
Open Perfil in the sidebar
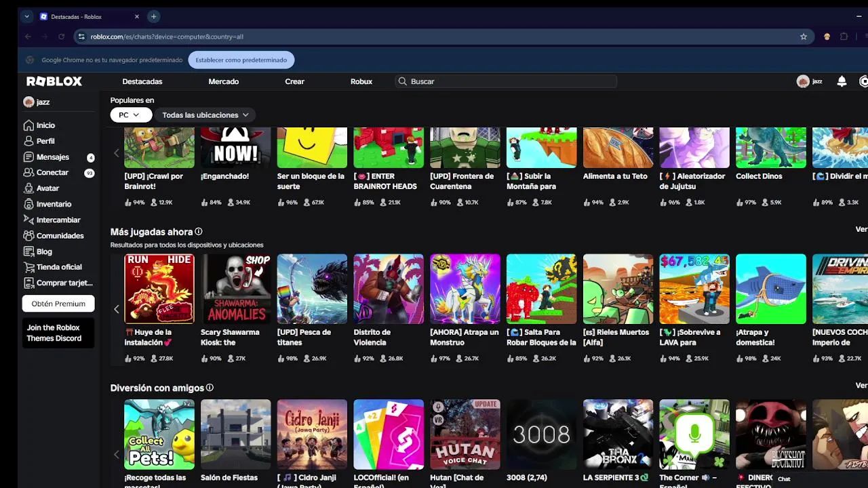[39, 141]
